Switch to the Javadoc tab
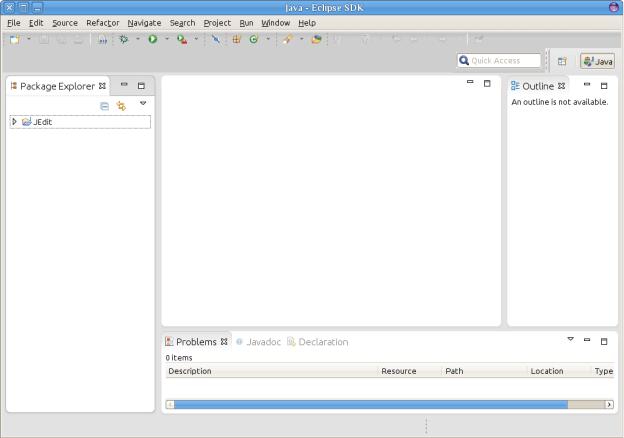The height and width of the screenshot is (438, 624). 258,342
